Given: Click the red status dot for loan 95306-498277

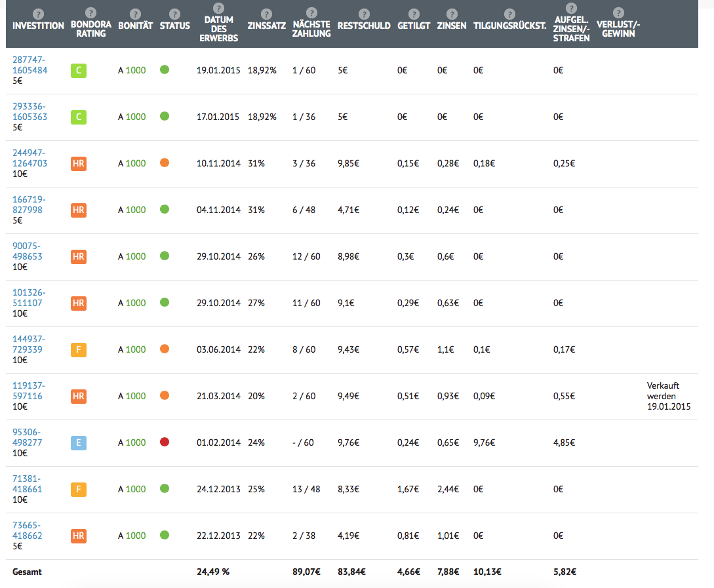Looking at the screenshot, I should click(x=165, y=442).
